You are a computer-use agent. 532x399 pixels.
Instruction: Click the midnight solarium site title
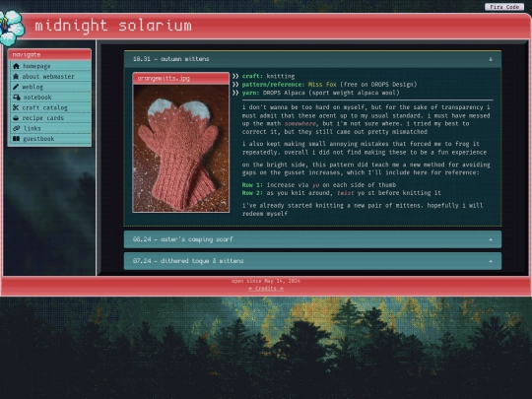pos(113,26)
